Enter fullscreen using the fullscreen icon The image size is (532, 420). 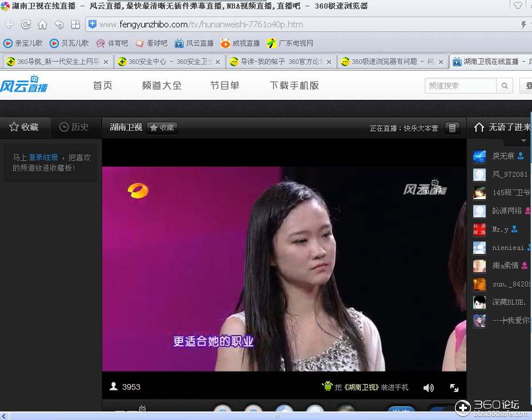pyautogui.click(x=454, y=387)
